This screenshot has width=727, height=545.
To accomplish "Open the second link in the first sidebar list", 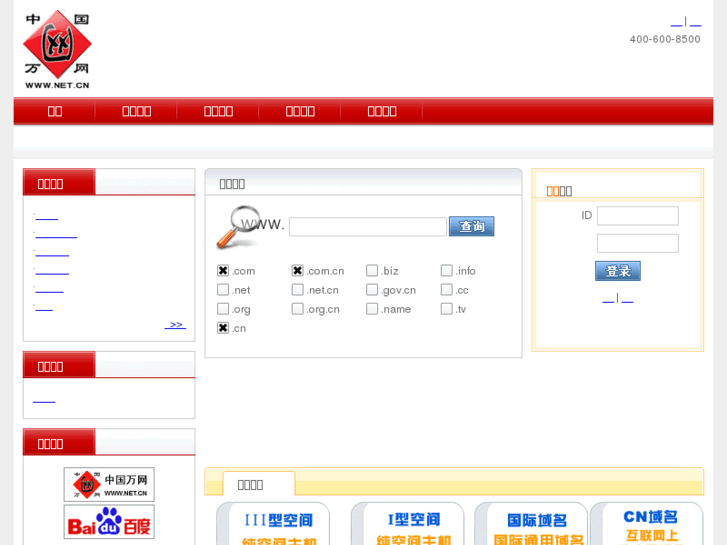I will pyautogui.click(x=56, y=236).
